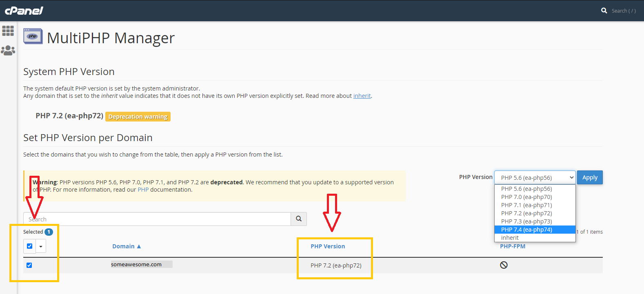This screenshot has height=294, width=644.
Task: Uncheck the someawesome.com row checkbox
Action: click(29, 265)
